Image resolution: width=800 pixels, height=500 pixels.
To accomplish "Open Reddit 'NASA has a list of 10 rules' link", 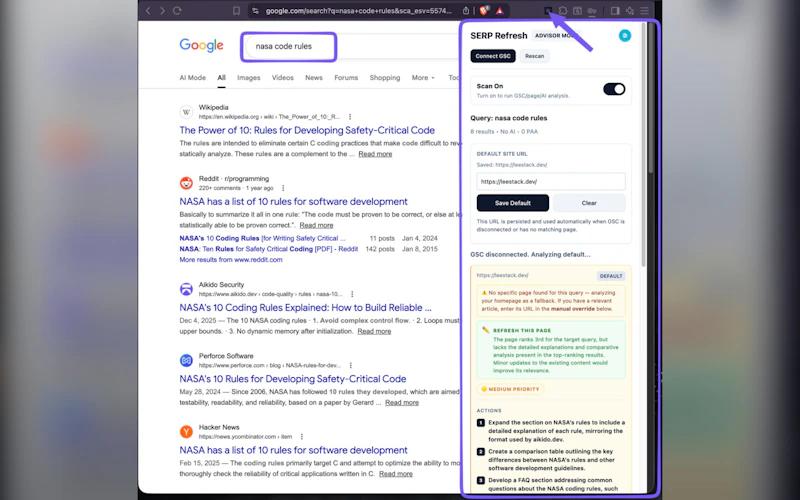I will click(x=293, y=202).
